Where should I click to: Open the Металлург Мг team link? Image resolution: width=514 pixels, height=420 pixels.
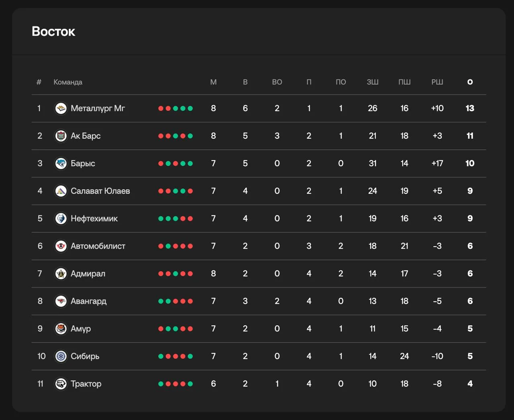point(98,108)
